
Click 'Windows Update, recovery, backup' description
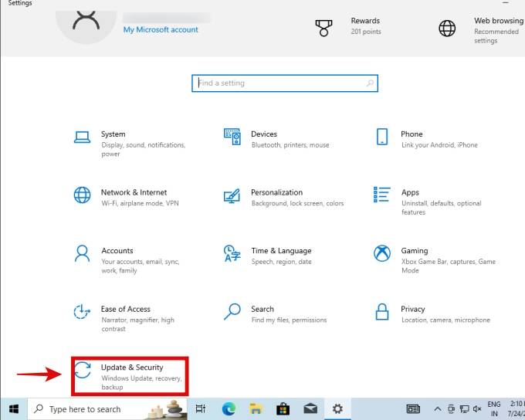pyautogui.click(x=141, y=382)
